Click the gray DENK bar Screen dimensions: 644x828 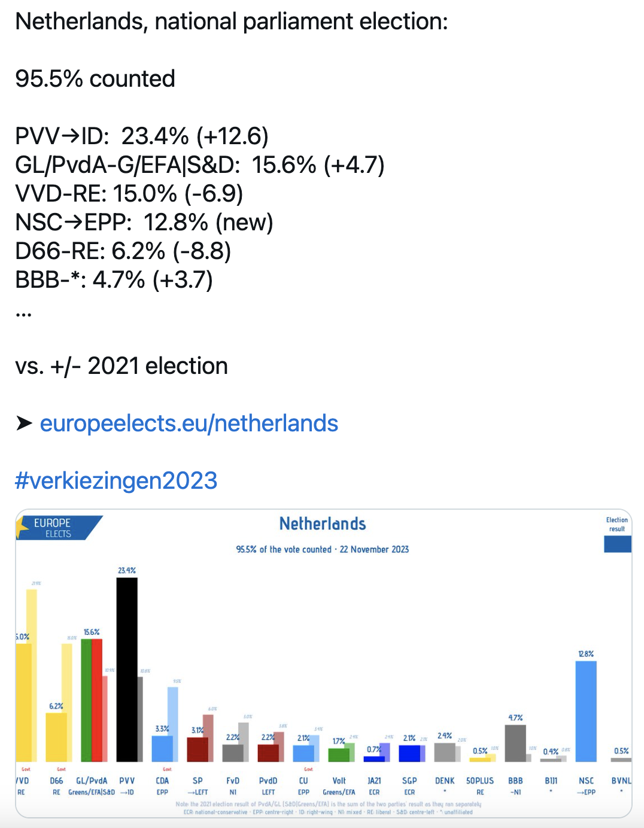[445, 752]
